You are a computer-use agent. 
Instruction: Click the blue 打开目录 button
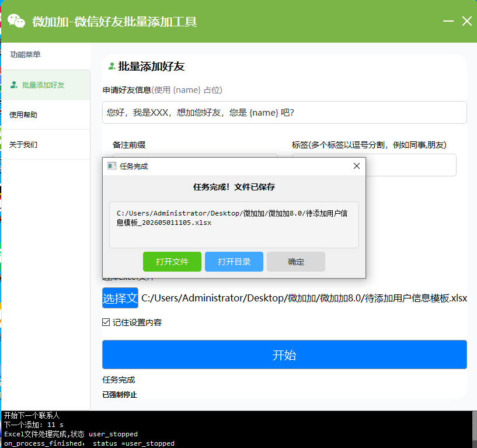[234, 262]
